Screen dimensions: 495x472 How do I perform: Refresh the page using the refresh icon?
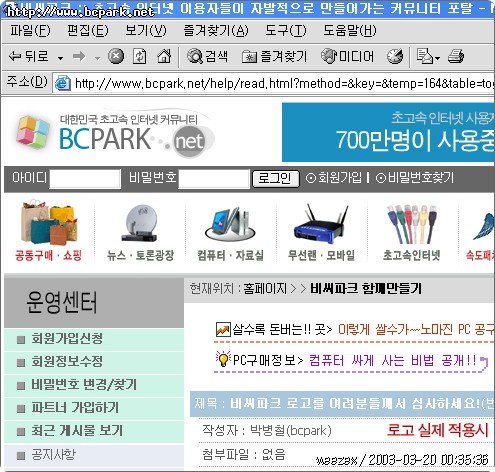(140, 56)
